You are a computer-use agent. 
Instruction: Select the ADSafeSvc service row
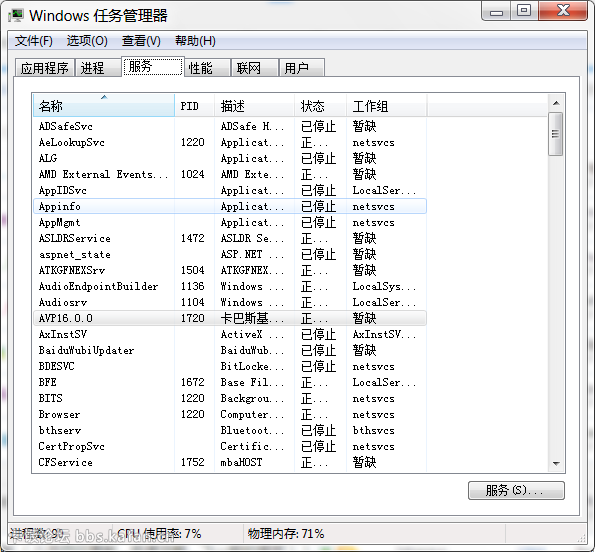230,126
